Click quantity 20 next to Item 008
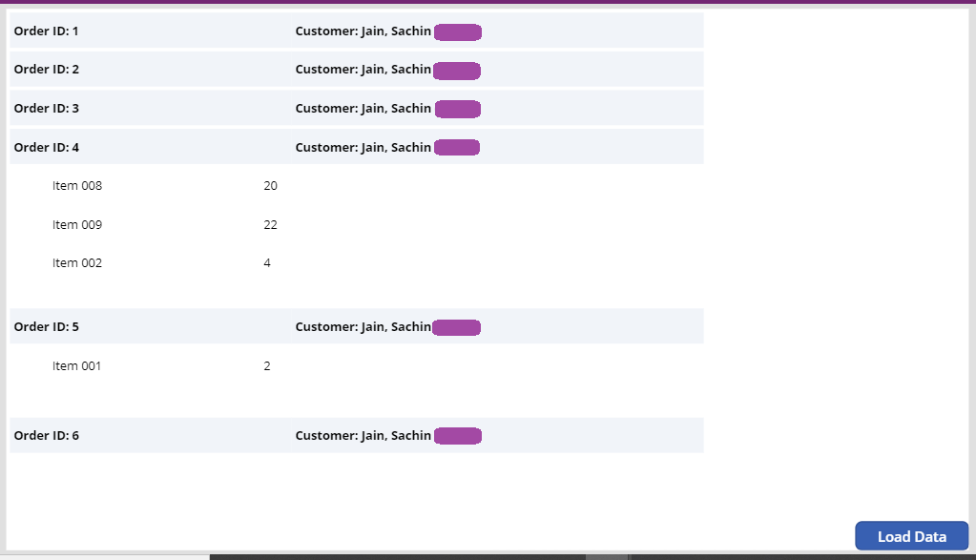The image size is (976, 560). pyautogui.click(x=270, y=185)
